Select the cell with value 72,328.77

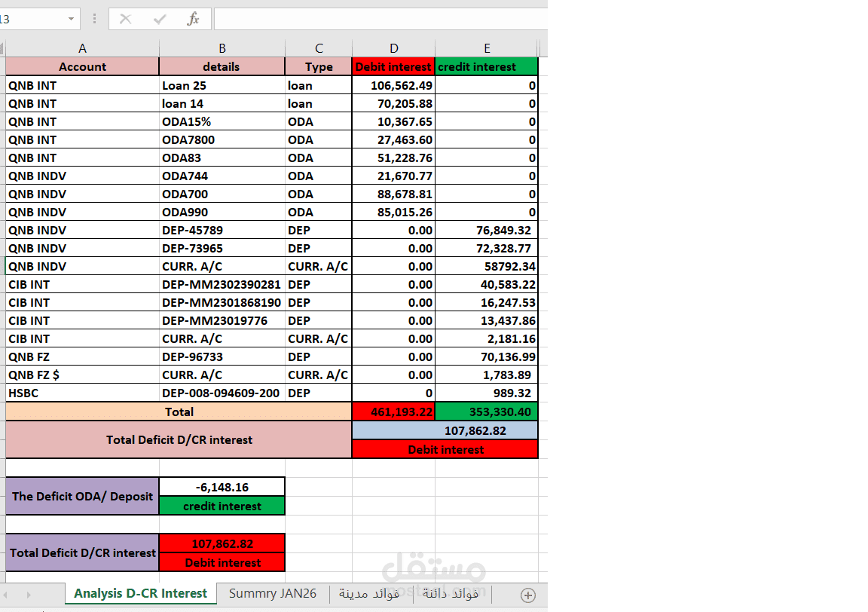pos(487,248)
